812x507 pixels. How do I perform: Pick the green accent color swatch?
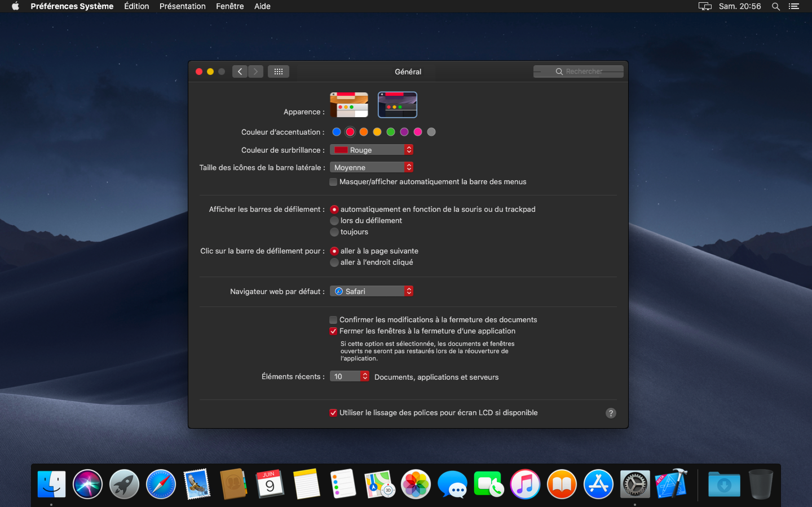click(390, 132)
